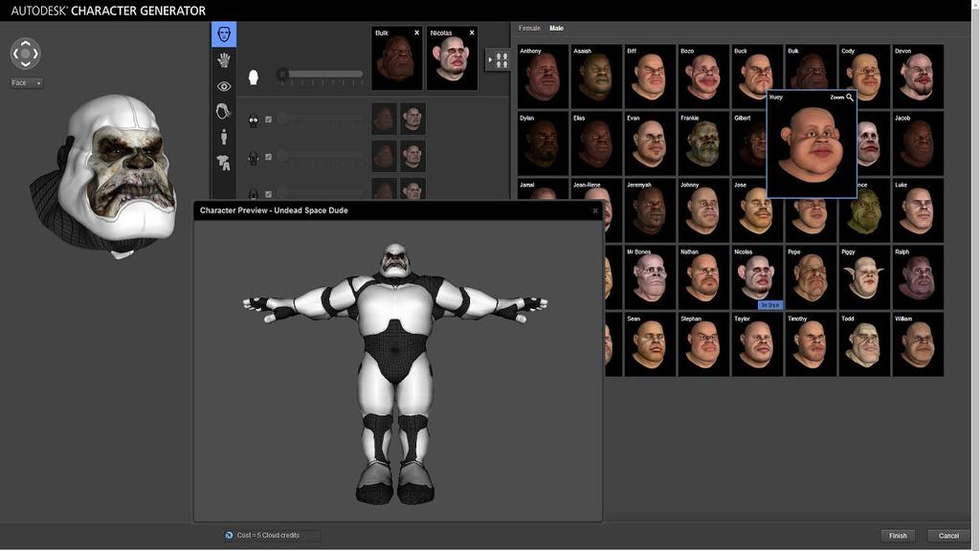Click the cloud credits cost icon
Screen dimensions: 980x551
coord(229,536)
